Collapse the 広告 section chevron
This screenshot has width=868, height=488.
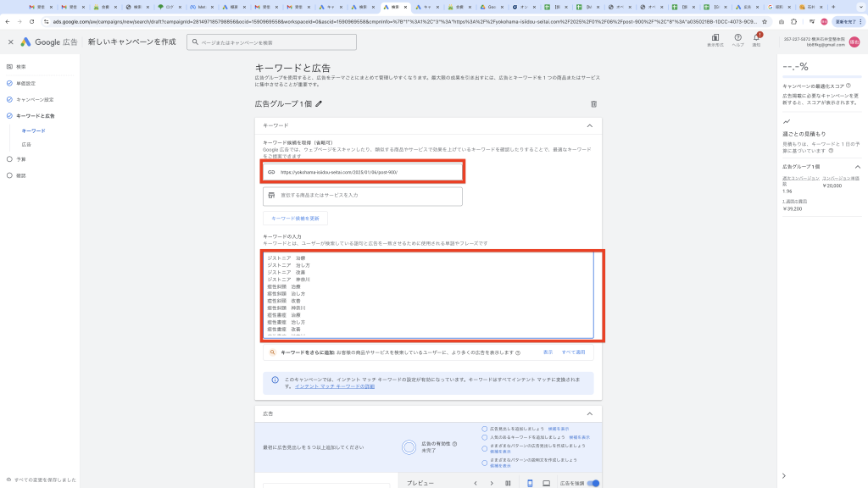[589, 413]
